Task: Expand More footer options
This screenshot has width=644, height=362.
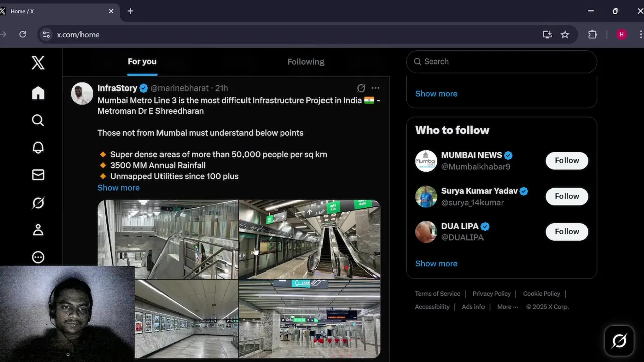Action: coord(507,307)
